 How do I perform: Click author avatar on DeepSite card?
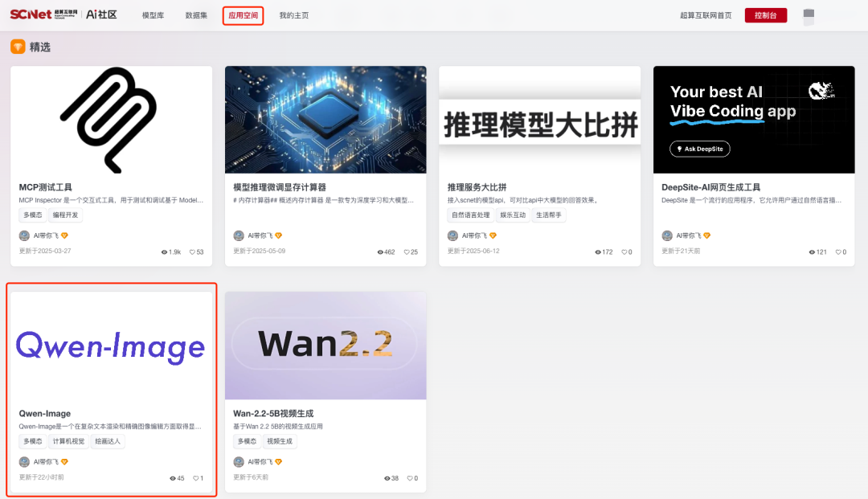(667, 235)
